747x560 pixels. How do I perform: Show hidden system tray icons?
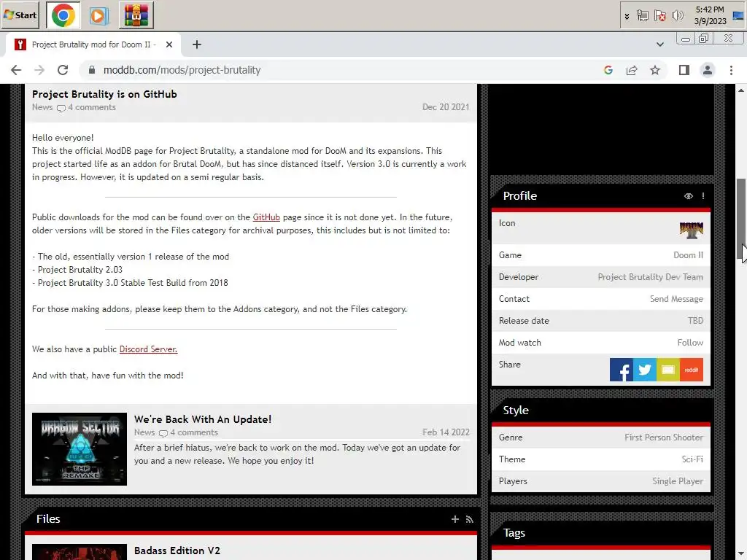tap(627, 16)
